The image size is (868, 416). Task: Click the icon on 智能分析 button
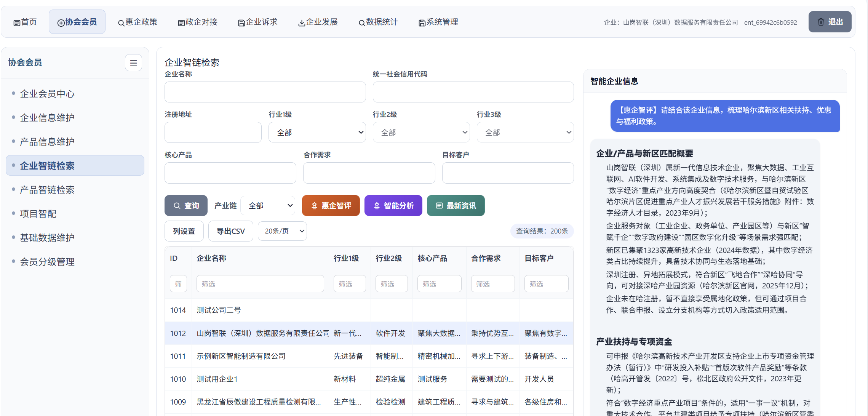[377, 206]
